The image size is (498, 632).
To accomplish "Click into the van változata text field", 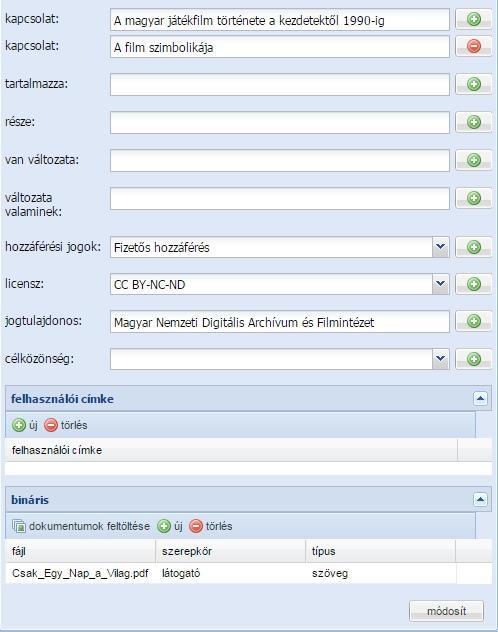I will click(x=280, y=160).
